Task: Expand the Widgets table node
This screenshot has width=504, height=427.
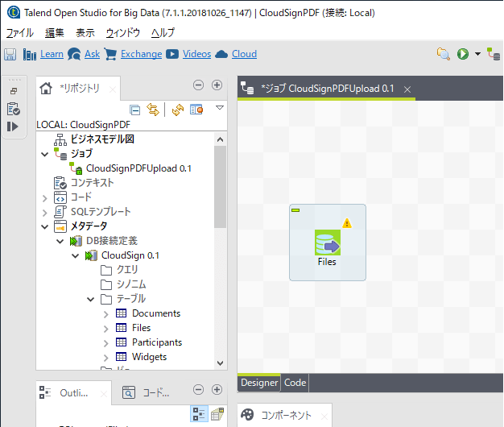Action: (x=106, y=358)
